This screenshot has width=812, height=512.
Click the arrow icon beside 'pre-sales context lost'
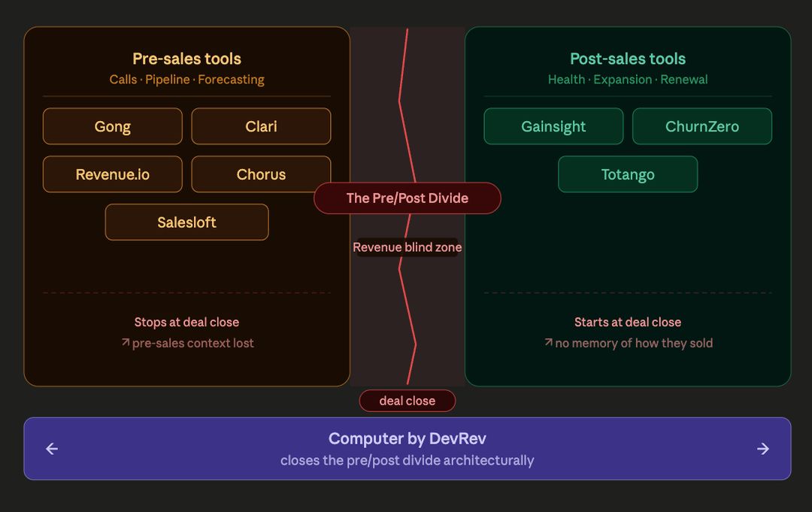coord(126,342)
